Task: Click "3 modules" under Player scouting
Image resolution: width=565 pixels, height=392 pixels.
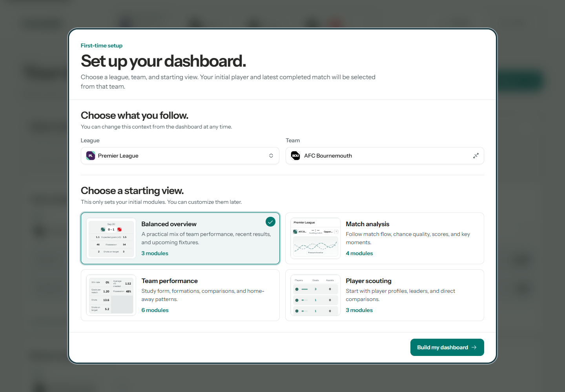Action: tap(359, 310)
